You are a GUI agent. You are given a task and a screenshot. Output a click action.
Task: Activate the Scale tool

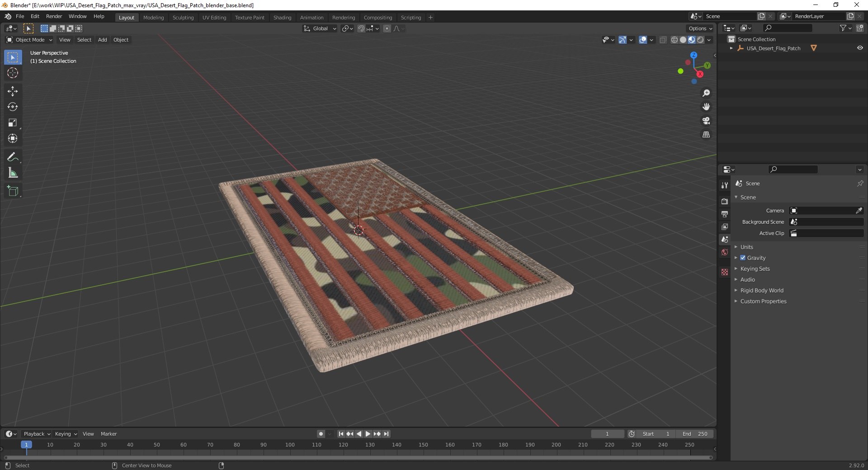click(13, 123)
